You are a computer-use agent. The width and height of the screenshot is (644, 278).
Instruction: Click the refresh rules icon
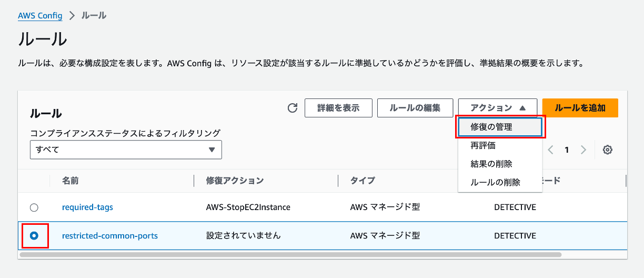point(293,108)
